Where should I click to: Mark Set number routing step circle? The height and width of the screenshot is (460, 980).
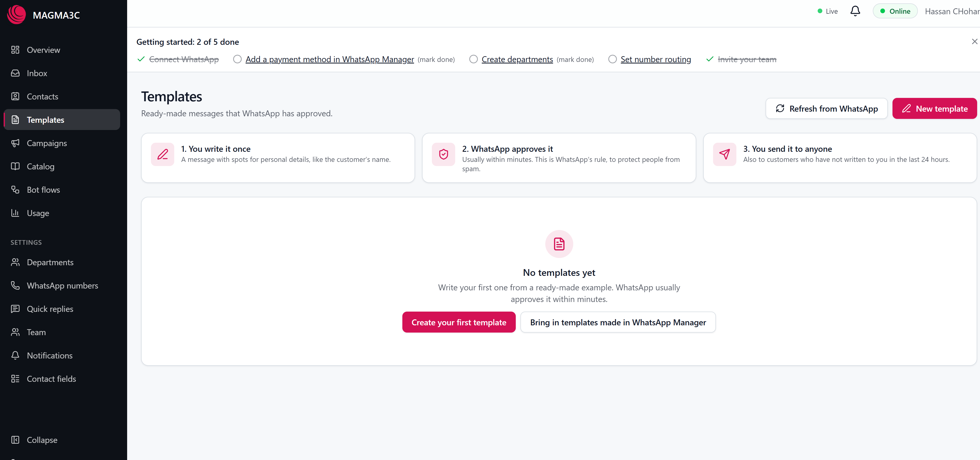(613, 59)
